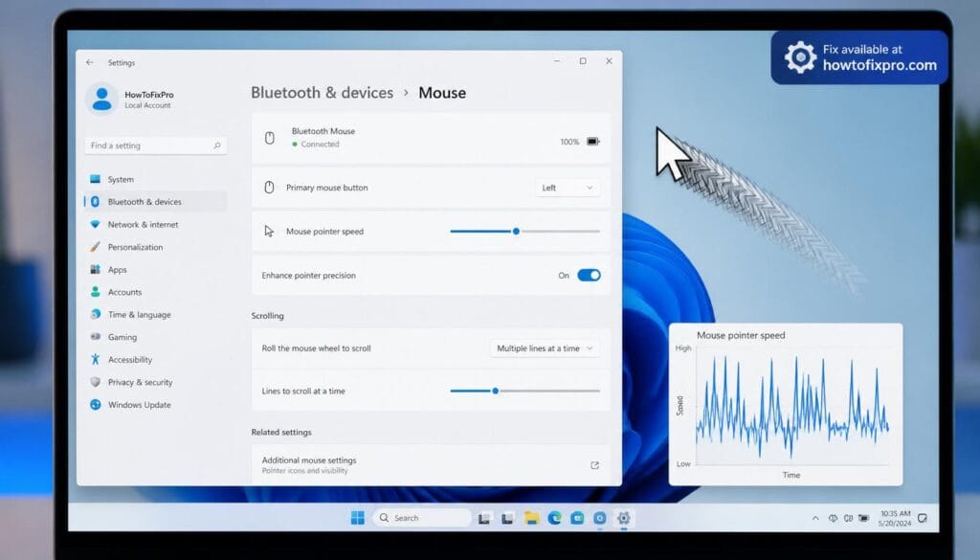This screenshot has height=560, width=980.
Task: Click the back arrow in the Settings title bar
Action: 89,62
